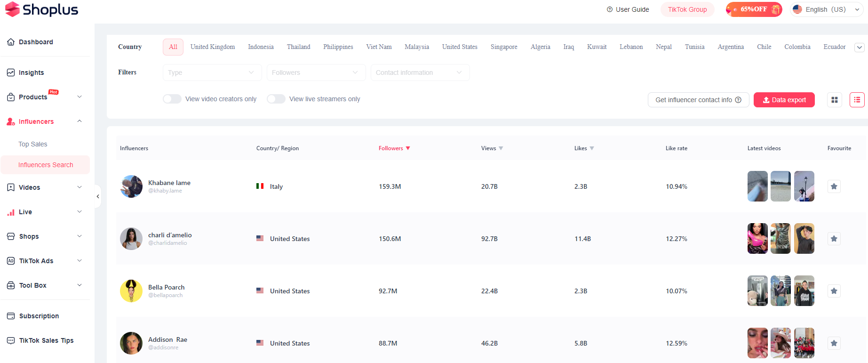Sort by Likes arrow

pyautogui.click(x=592, y=148)
